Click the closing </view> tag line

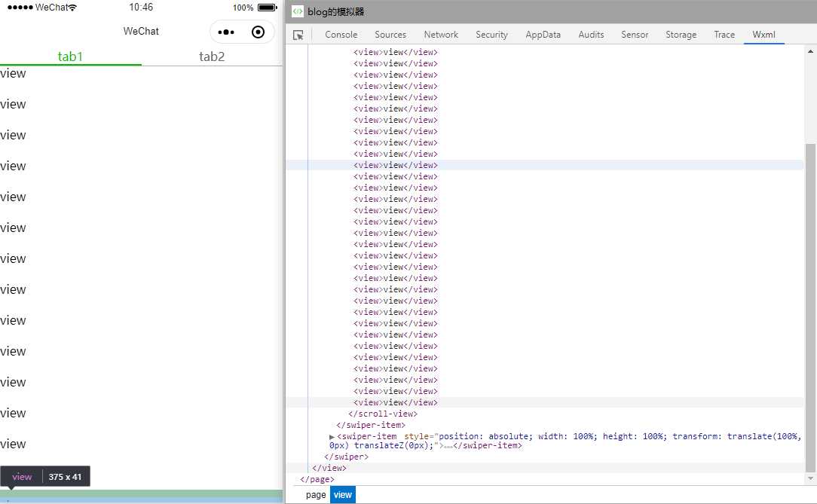click(x=329, y=468)
